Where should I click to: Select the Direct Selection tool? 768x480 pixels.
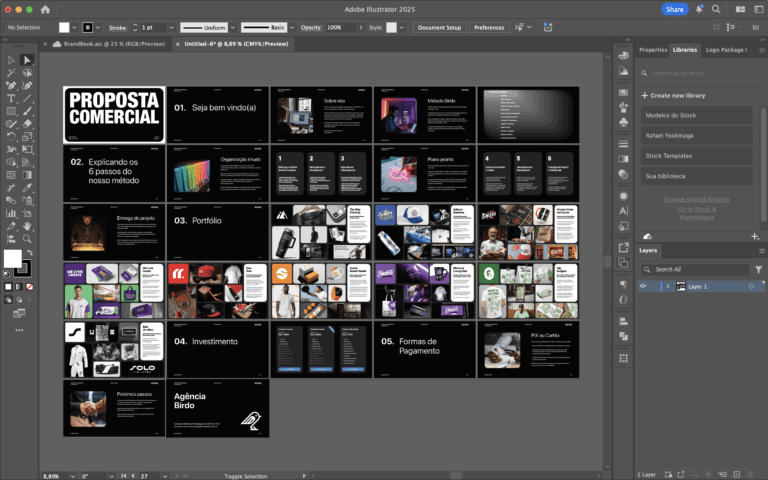(27, 60)
